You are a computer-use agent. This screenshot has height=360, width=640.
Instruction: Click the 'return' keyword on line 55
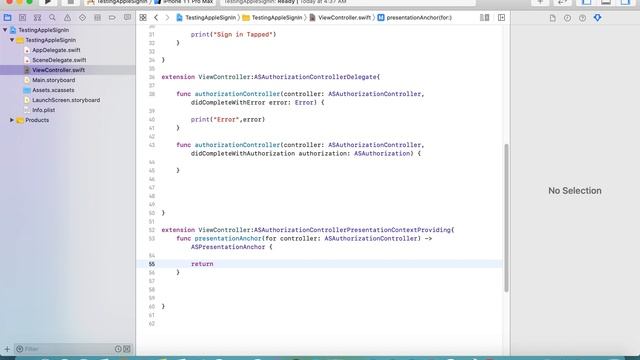pos(202,264)
